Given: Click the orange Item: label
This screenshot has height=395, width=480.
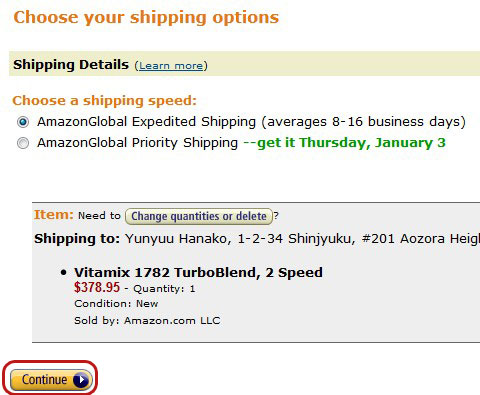Looking at the screenshot, I should [x=53, y=215].
